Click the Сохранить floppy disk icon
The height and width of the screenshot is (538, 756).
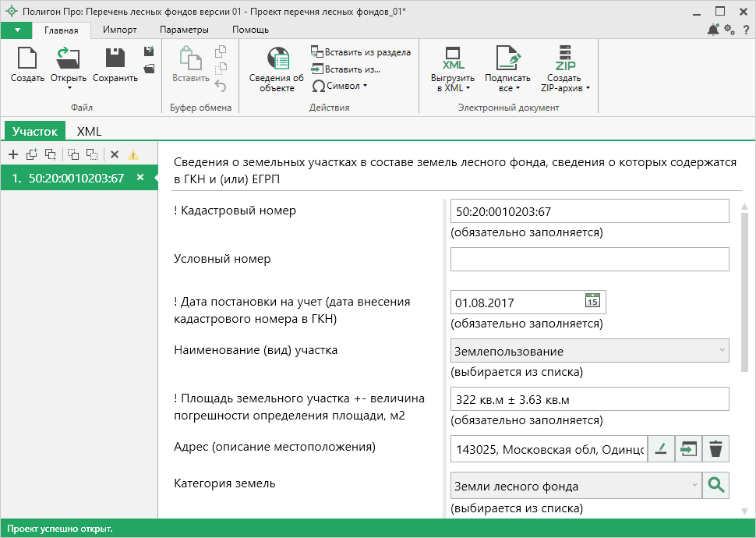[x=115, y=59]
